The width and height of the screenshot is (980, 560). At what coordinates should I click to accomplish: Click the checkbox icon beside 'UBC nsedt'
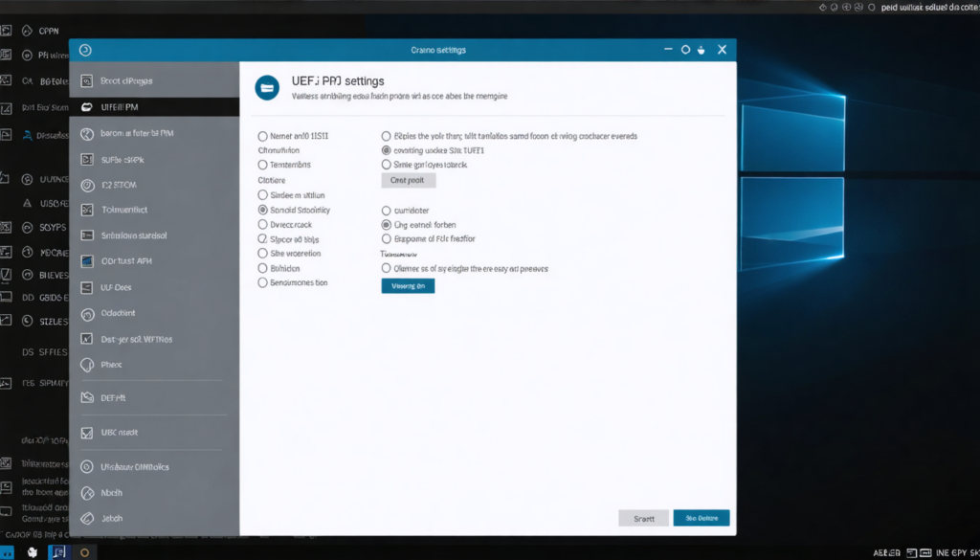pos(87,433)
